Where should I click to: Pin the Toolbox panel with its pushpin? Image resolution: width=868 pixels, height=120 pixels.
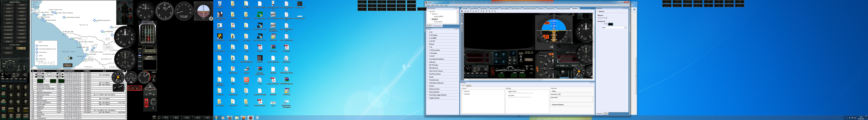(456, 29)
